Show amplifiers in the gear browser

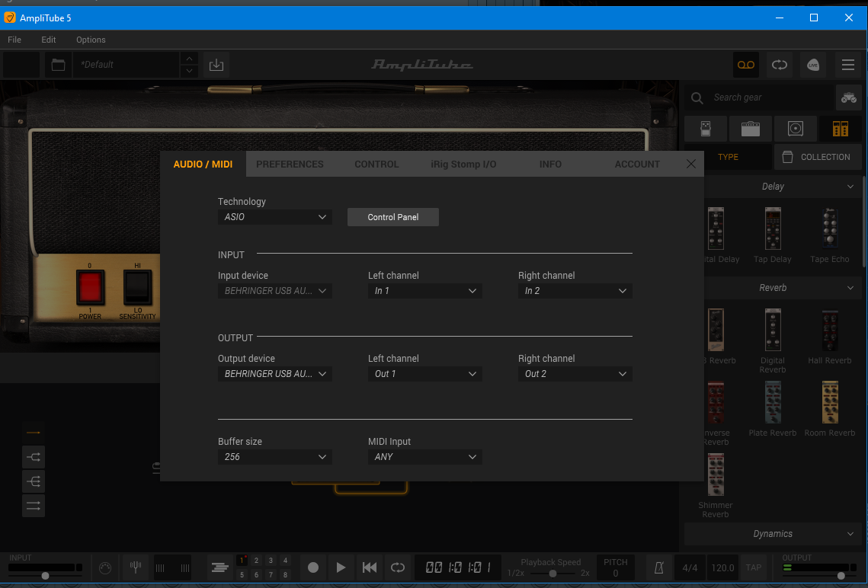point(751,129)
